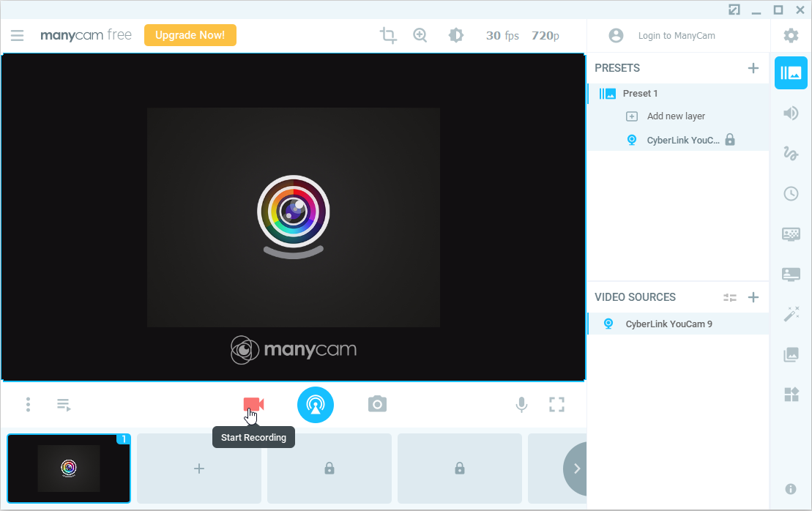812x511 pixels.
Task: Change the 720p resolution setting
Action: (x=545, y=35)
